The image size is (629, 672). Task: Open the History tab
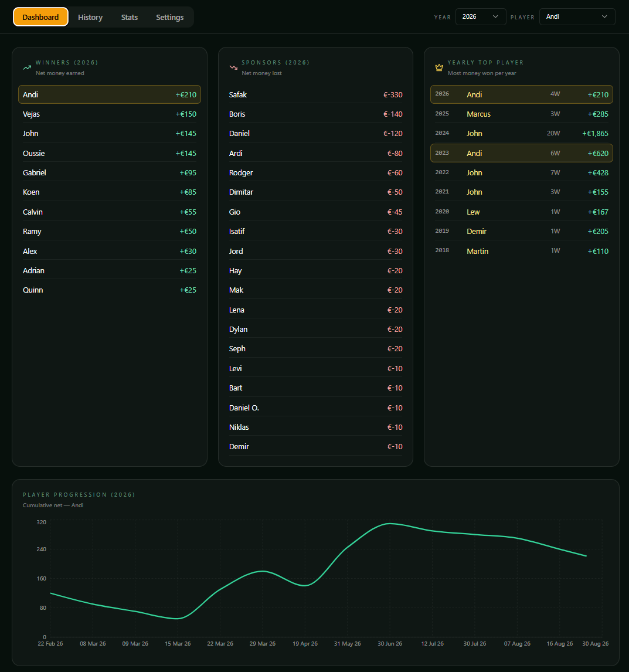(90, 17)
